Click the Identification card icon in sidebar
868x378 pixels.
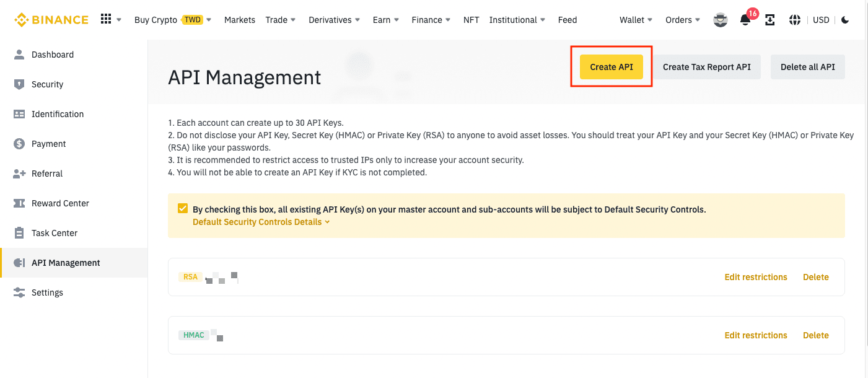click(x=19, y=114)
